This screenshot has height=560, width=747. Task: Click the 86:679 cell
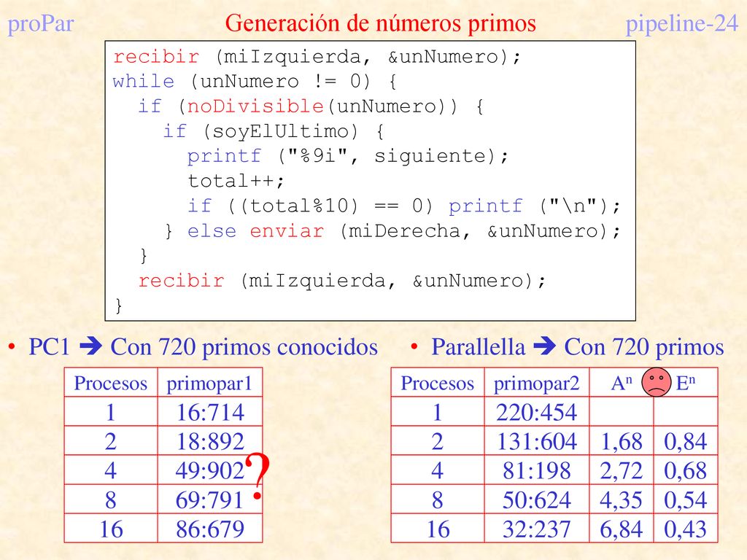coord(209,529)
